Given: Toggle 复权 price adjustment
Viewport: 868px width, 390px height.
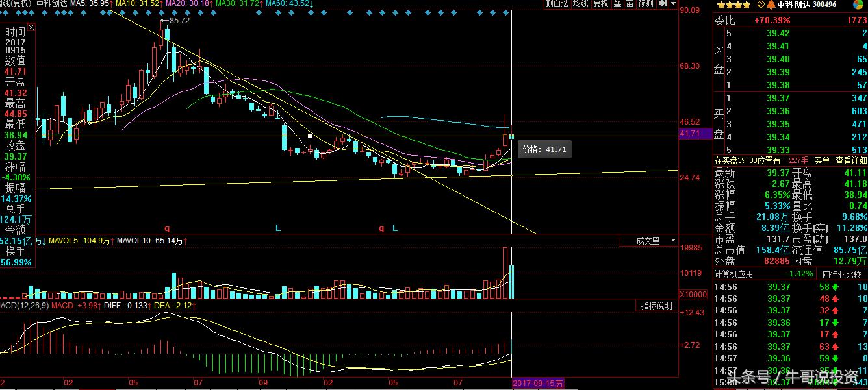Looking at the screenshot, I should pos(600,4).
